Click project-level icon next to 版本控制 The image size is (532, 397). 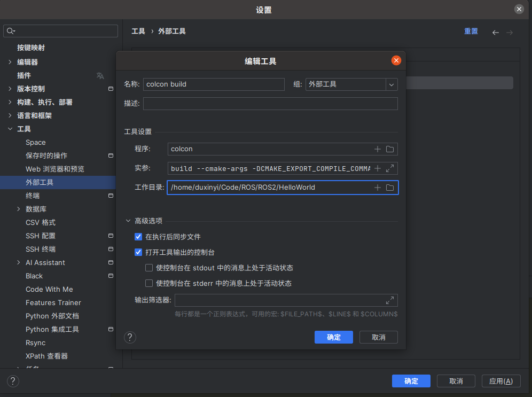pyautogui.click(x=111, y=89)
